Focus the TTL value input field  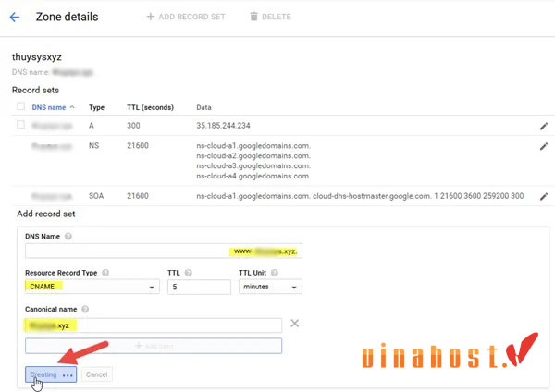click(x=198, y=288)
